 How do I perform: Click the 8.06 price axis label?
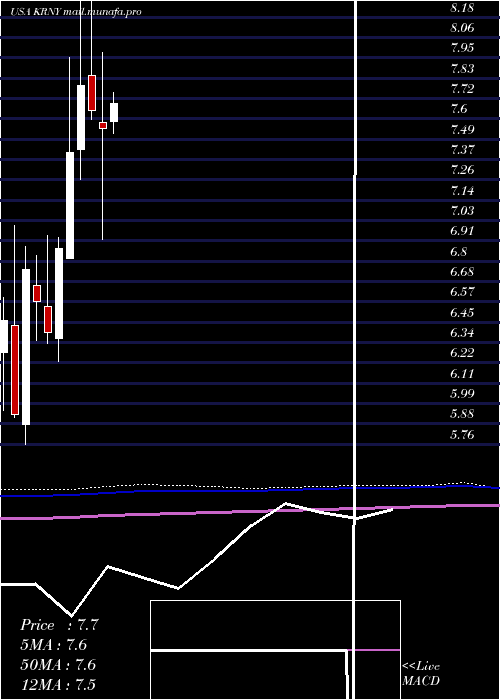[x=462, y=28]
